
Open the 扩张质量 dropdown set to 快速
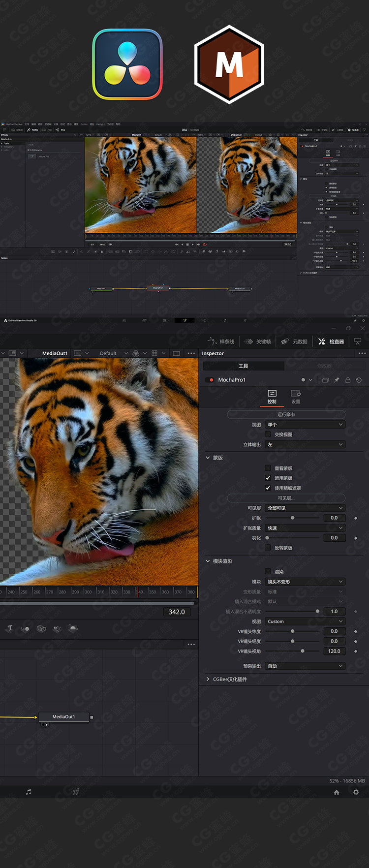[305, 528]
